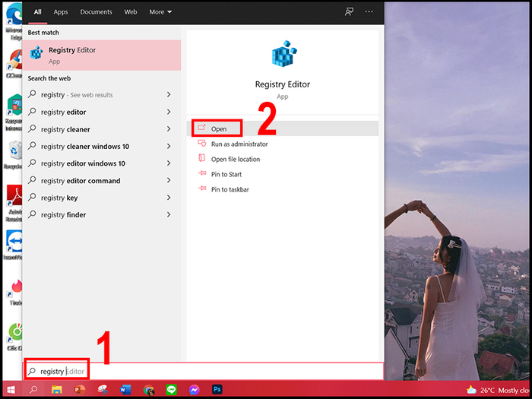This screenshot has width=532, height=399.
Task: Click the Windows Start button
Action: (x=11, y=389)
